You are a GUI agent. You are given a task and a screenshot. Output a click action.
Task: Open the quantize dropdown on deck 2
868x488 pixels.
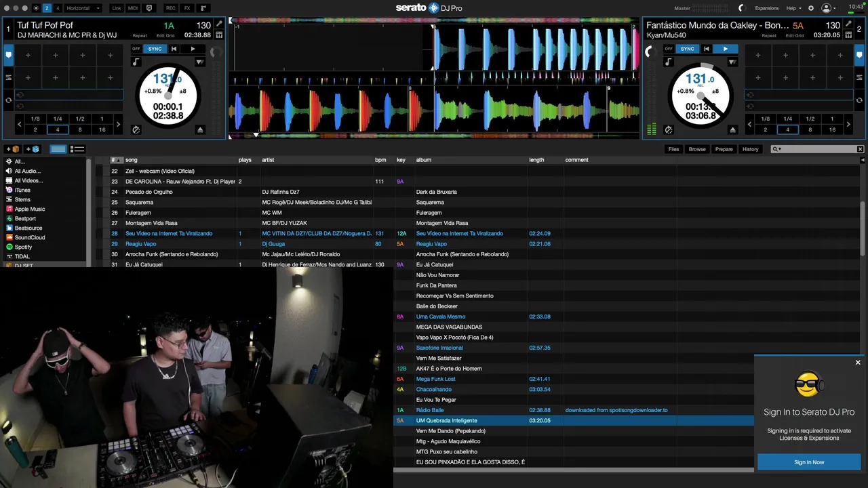coord(732,62)
